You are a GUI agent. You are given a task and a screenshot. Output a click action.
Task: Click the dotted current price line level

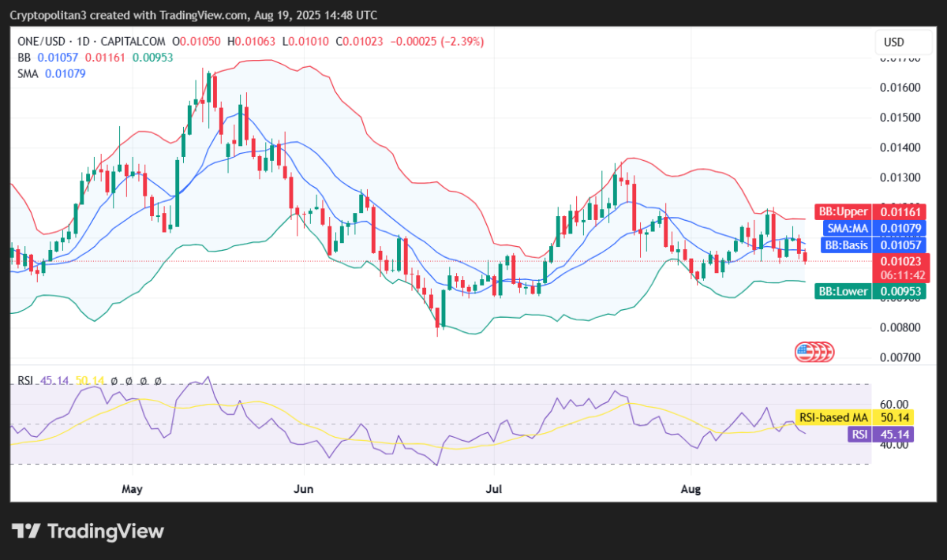point(473,261)
